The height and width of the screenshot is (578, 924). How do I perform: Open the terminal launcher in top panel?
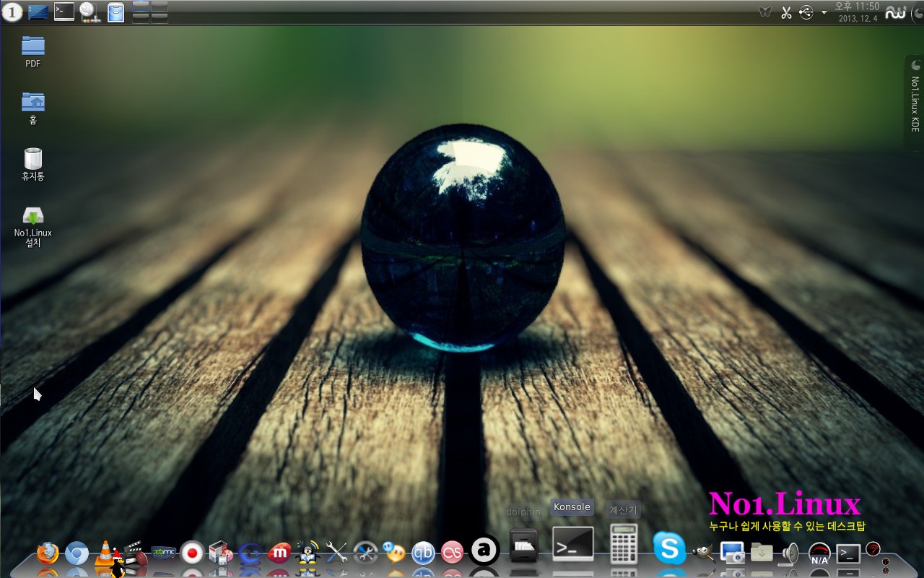[64, 12]
